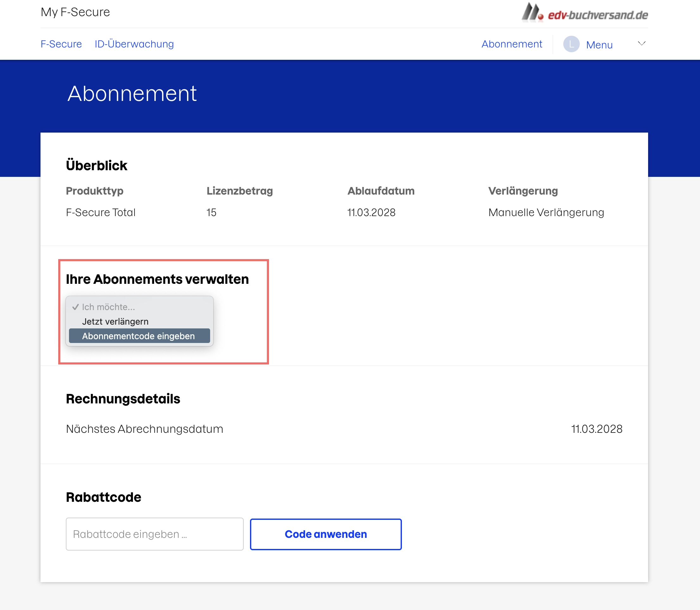The height and width of the screenshot is (610, 700).
Task: Click the edv-buchversand.de logo
Action: coord(584,13)
